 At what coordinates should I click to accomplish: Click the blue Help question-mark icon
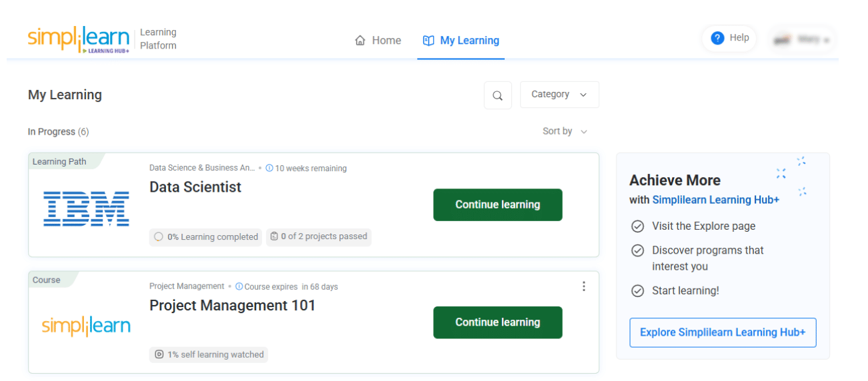point(717,38)
